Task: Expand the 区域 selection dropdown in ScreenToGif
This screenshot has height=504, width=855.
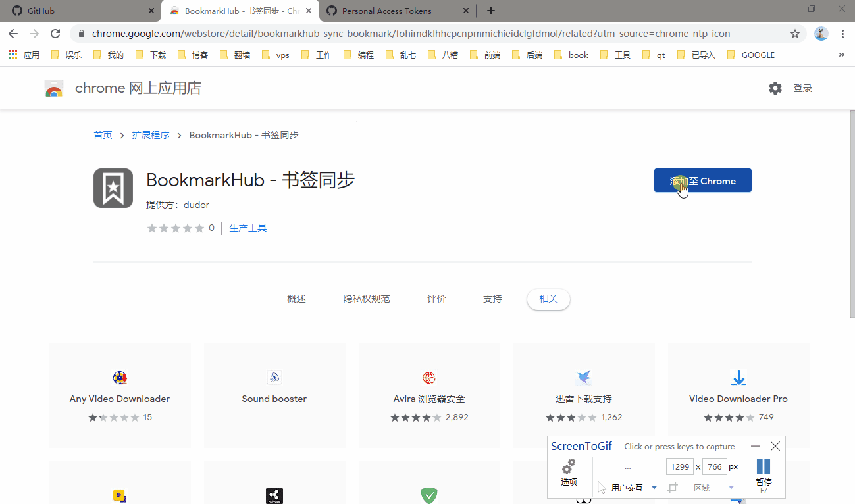Action: tap(729, 487)
